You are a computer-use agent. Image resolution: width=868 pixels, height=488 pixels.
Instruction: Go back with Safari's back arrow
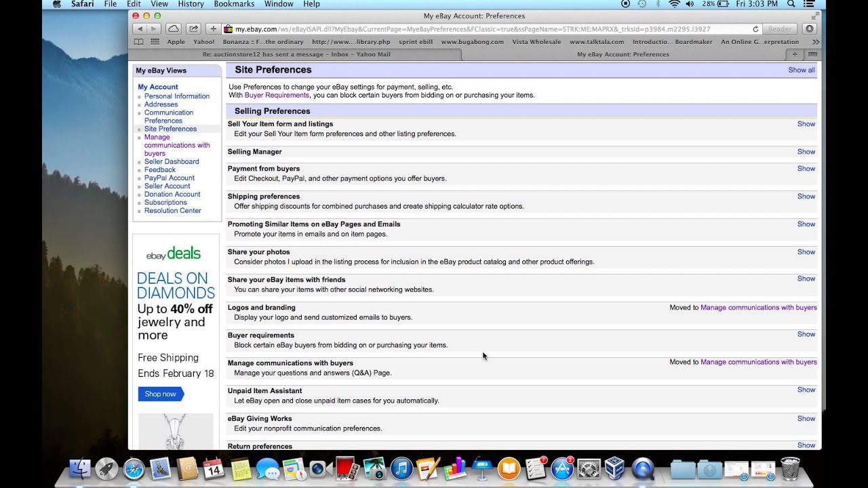[x=140, y=29]
